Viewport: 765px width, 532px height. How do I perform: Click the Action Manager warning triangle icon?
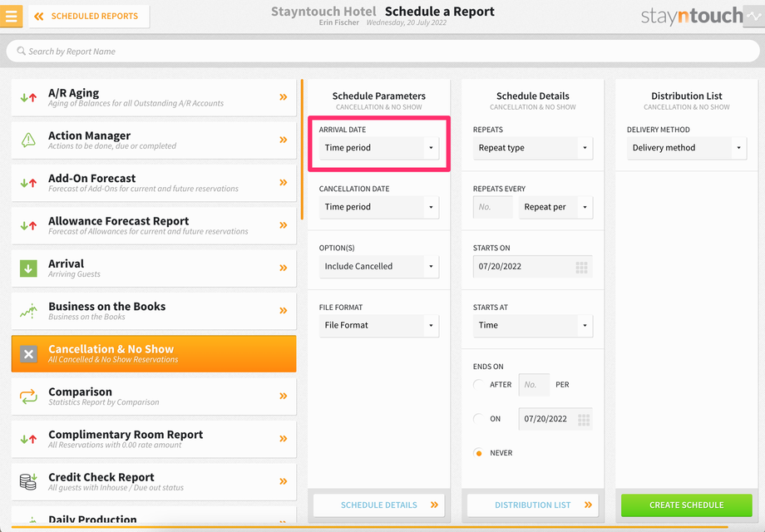(x=29, y=140)
